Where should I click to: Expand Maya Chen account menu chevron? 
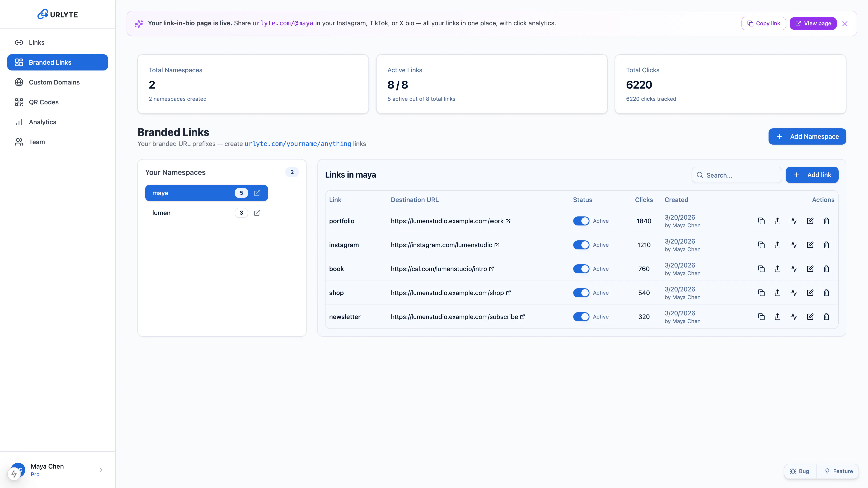pos(101,470)
